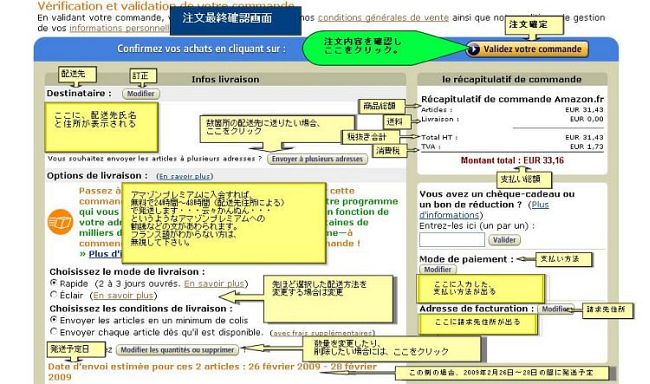Open En savoir plus next to Options de livraison
The image size is (650, 384).
(x=185, y=176)
